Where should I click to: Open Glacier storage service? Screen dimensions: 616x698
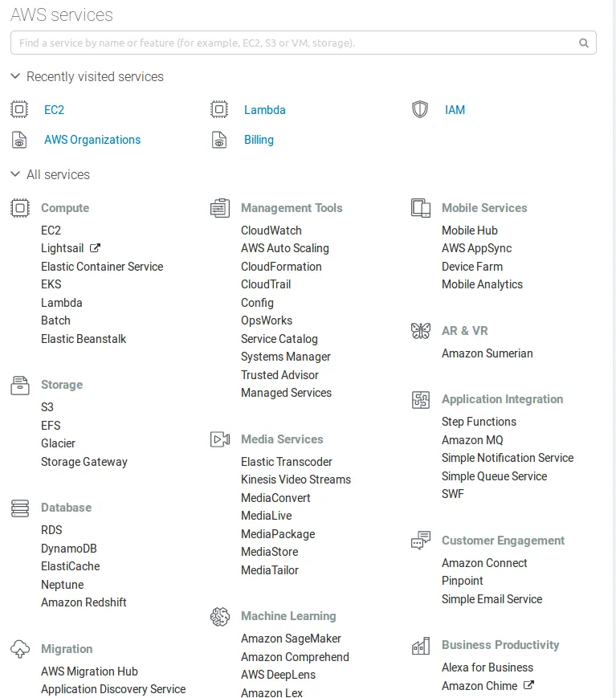58,443
